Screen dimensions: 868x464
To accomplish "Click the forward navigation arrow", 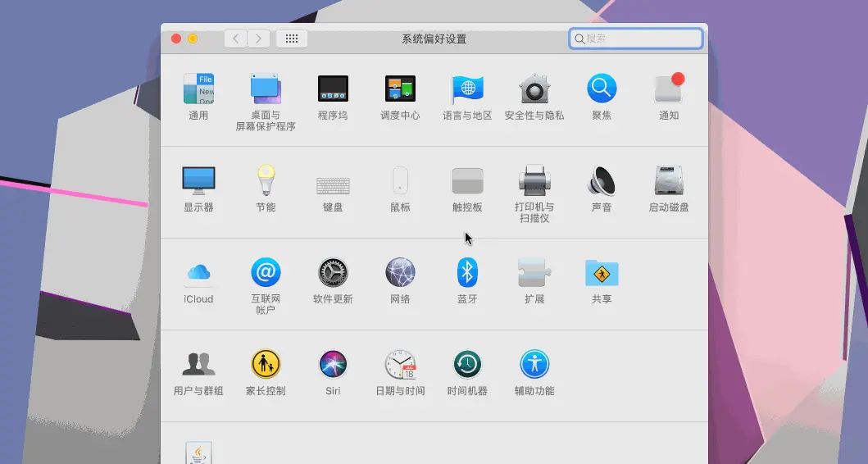I will tap(258, 39).
